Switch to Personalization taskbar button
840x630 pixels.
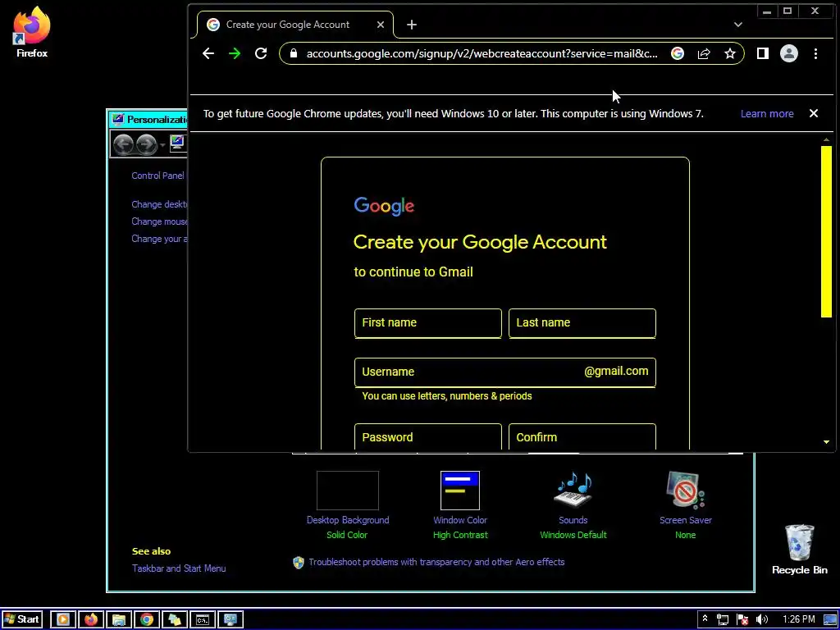[x=231, y=620]
